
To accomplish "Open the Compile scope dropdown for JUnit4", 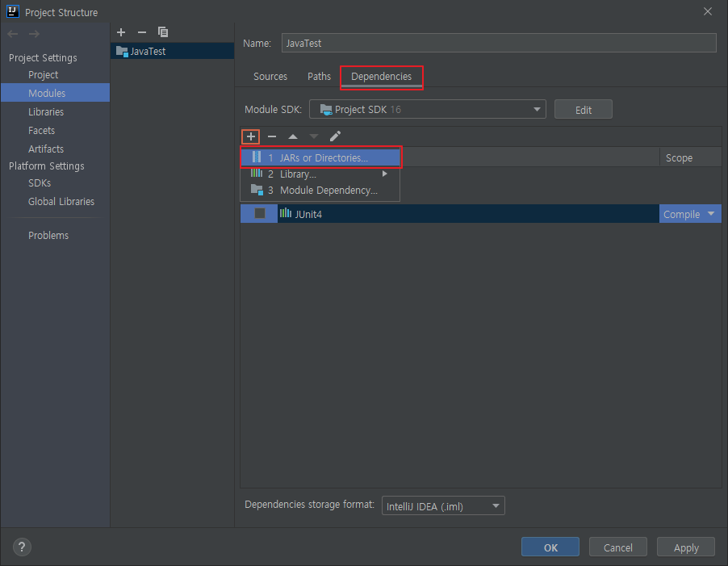I will click(690, 214).
